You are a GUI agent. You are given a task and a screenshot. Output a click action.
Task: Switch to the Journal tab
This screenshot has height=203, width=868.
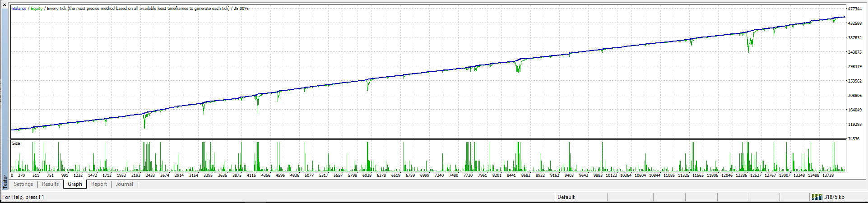tap(125, 184)
